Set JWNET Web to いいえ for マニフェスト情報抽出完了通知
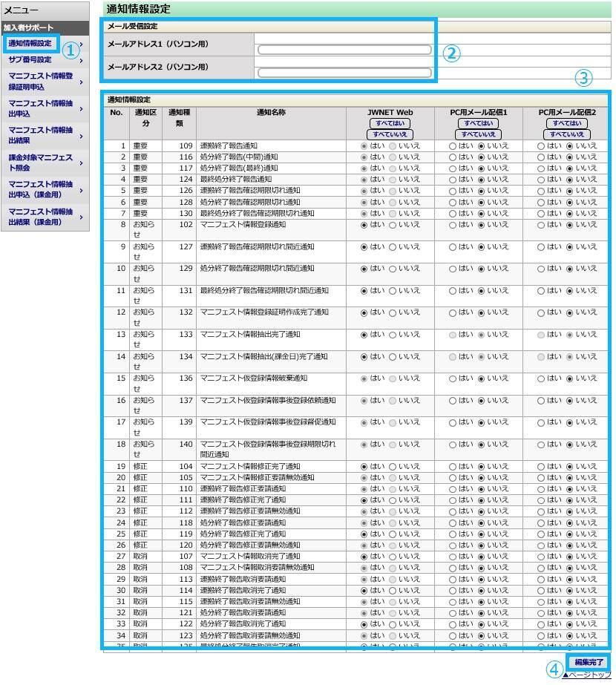616x685 pixels. [x=393, y=335]
